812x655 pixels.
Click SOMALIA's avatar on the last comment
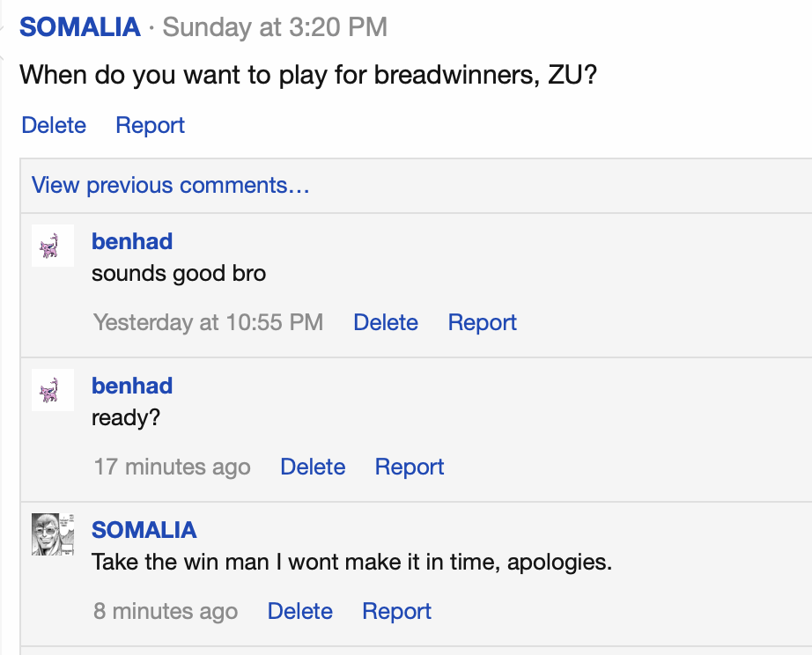(52, 534)
